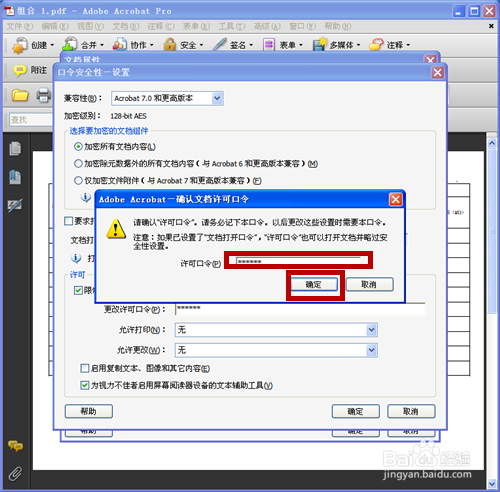The width and height of the screenshot is (500, 492).
Task: Click the Collaborate (协作) toolbar icon
Action: tap(119, 44)
